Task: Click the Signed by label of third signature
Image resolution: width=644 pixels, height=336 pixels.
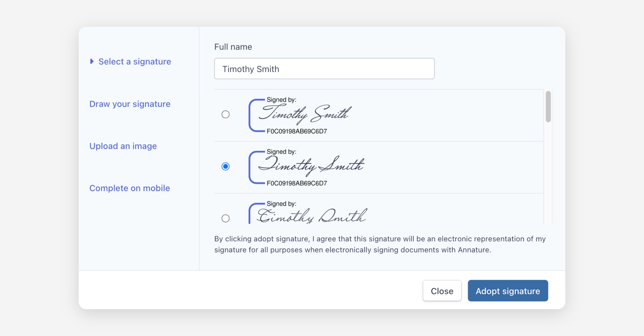Action: tap(281, 204)
